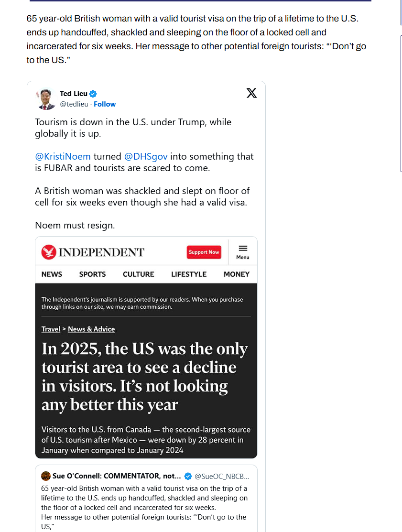Click Ted Lieu's profile avatar
The image size is (402, 532).
pyautogui.click(x=45, y=99)
